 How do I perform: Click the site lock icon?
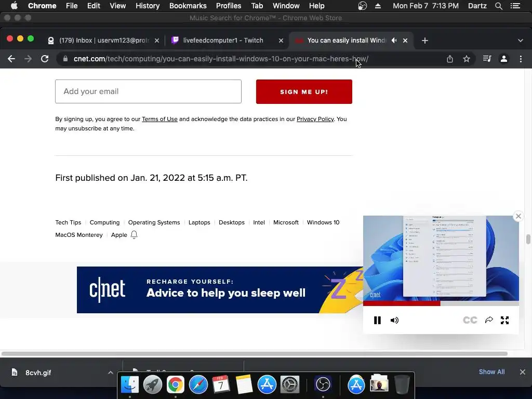tap(65, 59)
